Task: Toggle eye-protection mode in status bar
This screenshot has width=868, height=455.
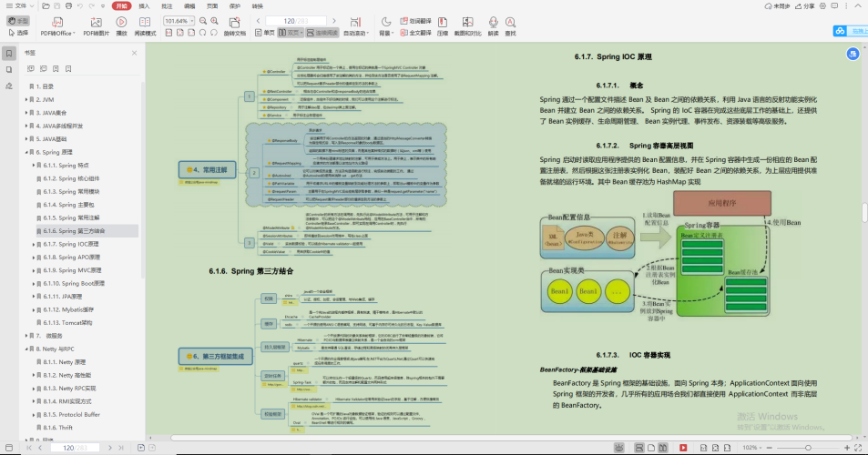Action: click(x=619, y=447)
